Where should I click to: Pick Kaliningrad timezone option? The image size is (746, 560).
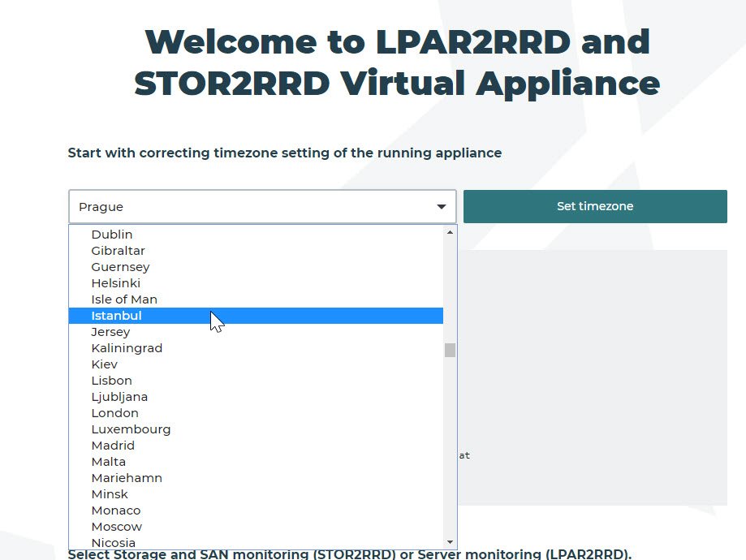[127, 348]
